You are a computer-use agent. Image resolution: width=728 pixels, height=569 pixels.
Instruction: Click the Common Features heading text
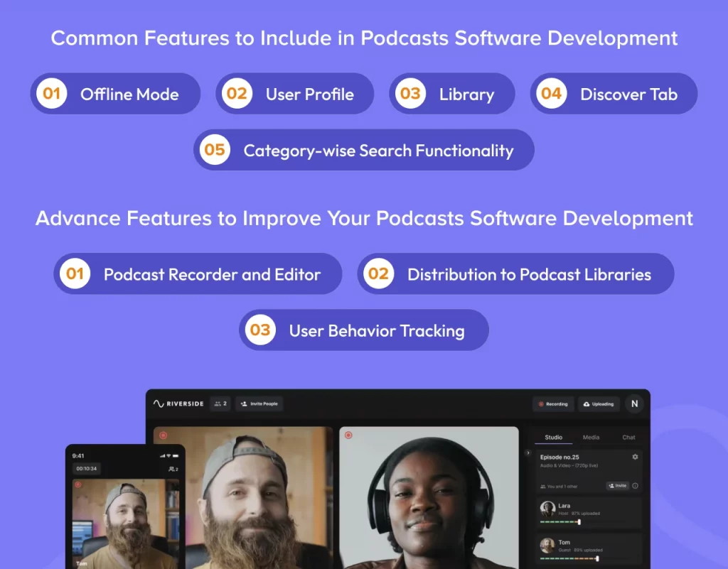tap(364, 38)
